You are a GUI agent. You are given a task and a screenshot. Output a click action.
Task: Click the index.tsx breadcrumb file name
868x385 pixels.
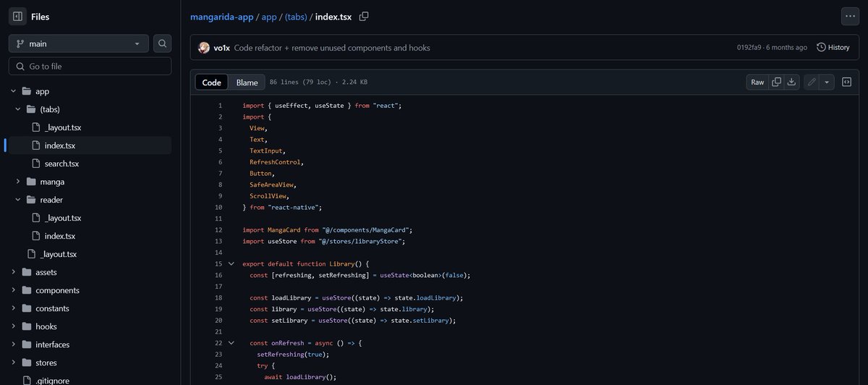(x=333, y=16)
